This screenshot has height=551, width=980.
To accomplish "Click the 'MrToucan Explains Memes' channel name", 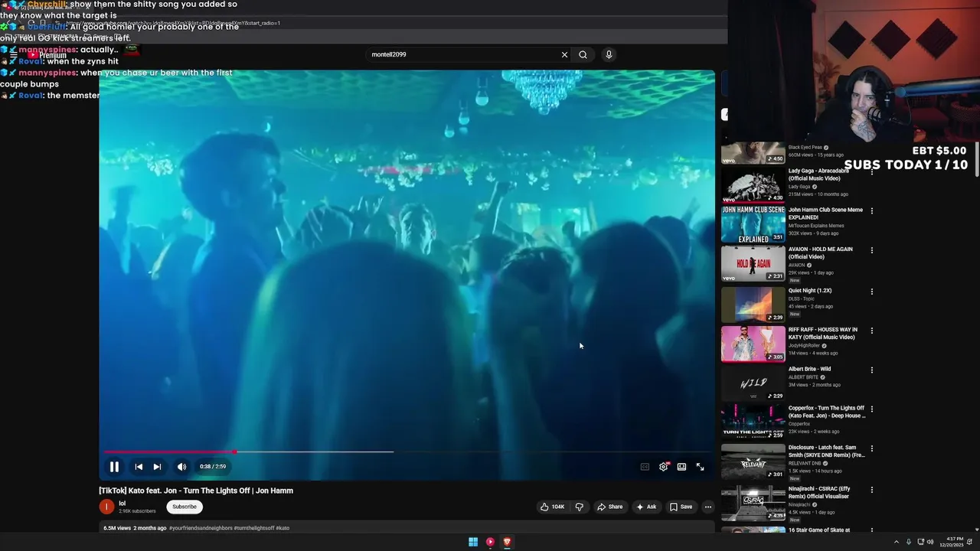I will pos(815,226).
